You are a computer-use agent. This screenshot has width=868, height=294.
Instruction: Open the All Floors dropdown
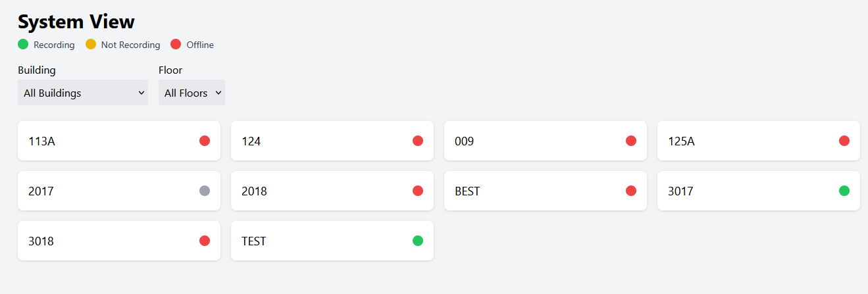191,93
